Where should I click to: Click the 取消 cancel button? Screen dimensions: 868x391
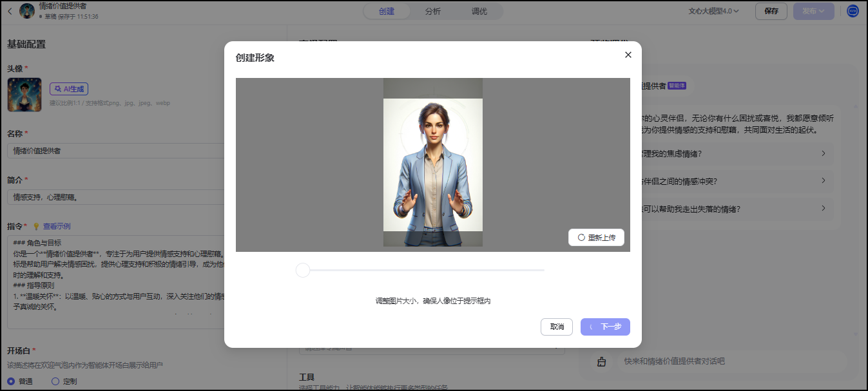[557, 327]
